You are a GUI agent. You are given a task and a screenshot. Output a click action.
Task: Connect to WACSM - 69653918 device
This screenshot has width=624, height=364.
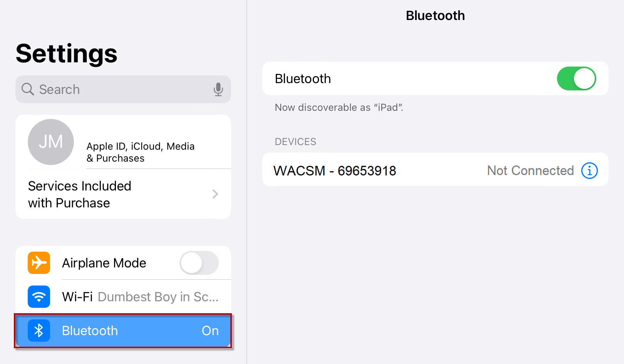[334, 170]
